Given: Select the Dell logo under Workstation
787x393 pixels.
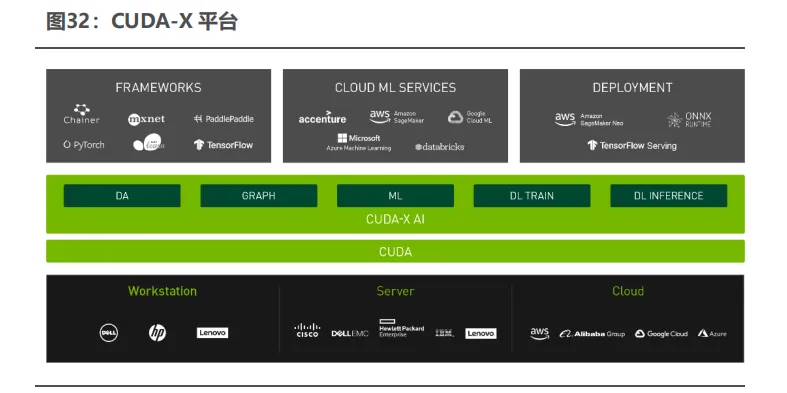Looking at the screenshot, I should (108, 333).
